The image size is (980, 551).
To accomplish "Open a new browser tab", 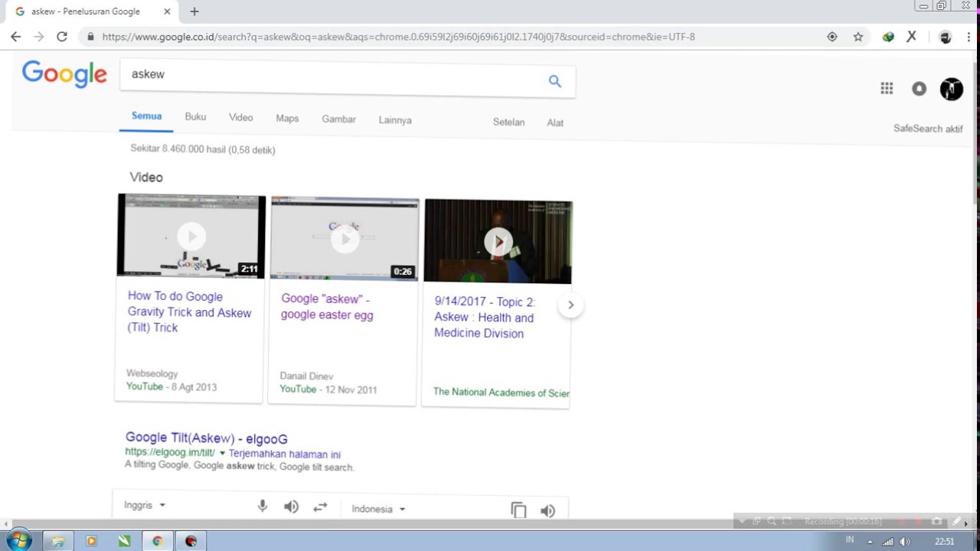I will pyautogui.click(x=194, y=11).
